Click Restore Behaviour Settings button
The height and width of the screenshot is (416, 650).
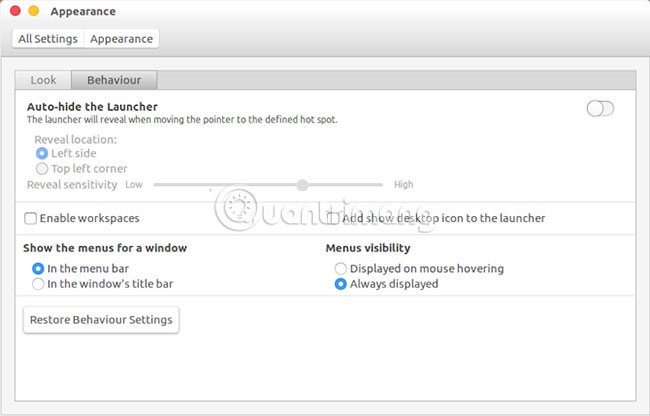[101, 320]
